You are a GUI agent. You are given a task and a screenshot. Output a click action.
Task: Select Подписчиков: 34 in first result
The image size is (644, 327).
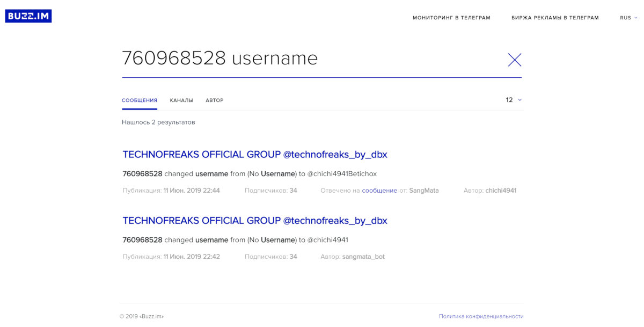point(271,191)
